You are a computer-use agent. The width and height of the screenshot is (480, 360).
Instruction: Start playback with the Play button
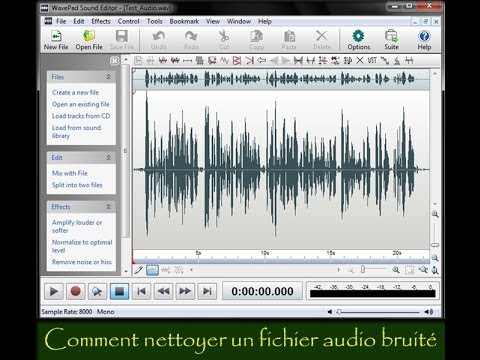(x=53, y=291)
